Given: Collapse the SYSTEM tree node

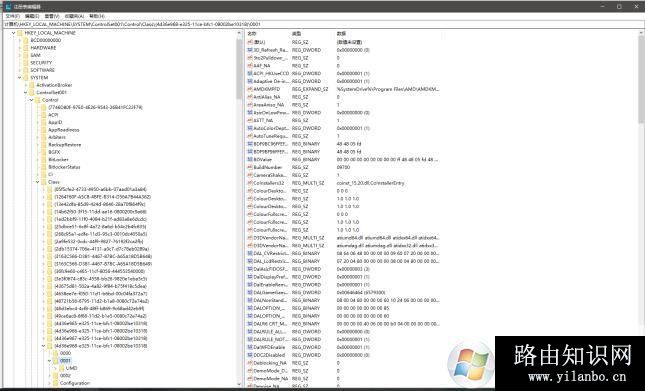Looking at the screenshot, I should pos(19,78).
